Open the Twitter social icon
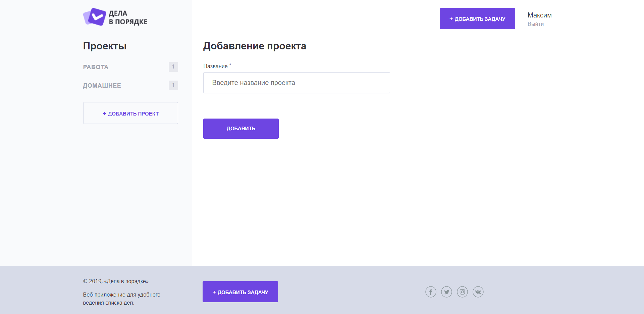 [x=446, y=292]
